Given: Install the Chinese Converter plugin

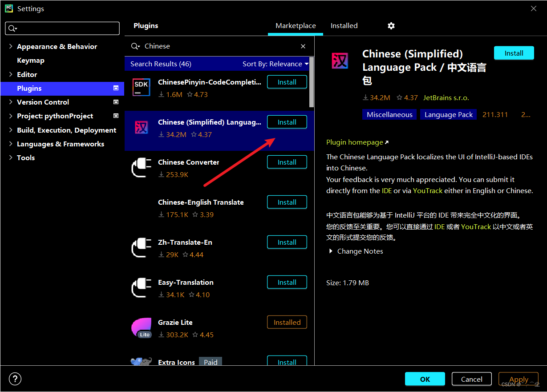Looking at the screenshot, I should (287, 162).
